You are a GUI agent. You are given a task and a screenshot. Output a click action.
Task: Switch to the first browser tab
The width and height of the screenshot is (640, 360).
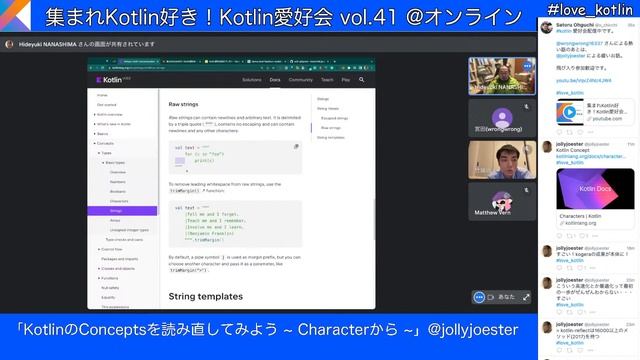pos(139,61)
